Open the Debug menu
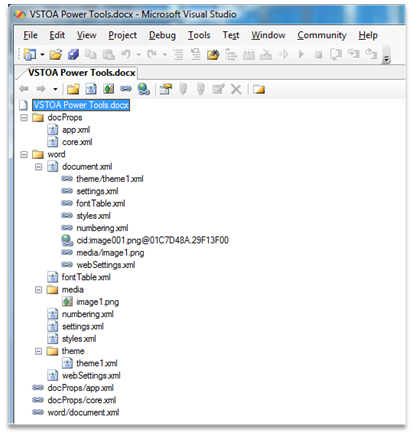 162,35
